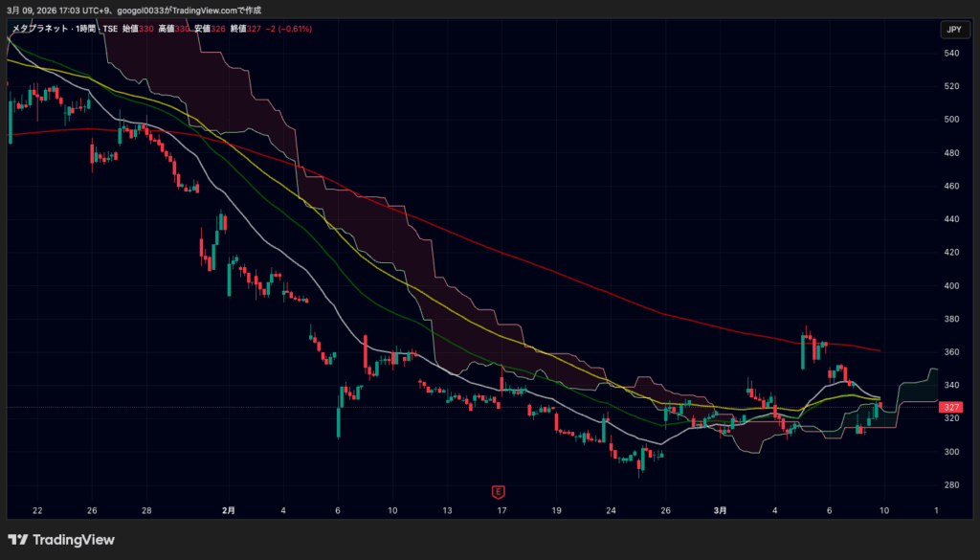The width and height of the screenshot is (980, 560).
Task: Select the 1時間 interval label in legend
Action: (x=85, y=30)
